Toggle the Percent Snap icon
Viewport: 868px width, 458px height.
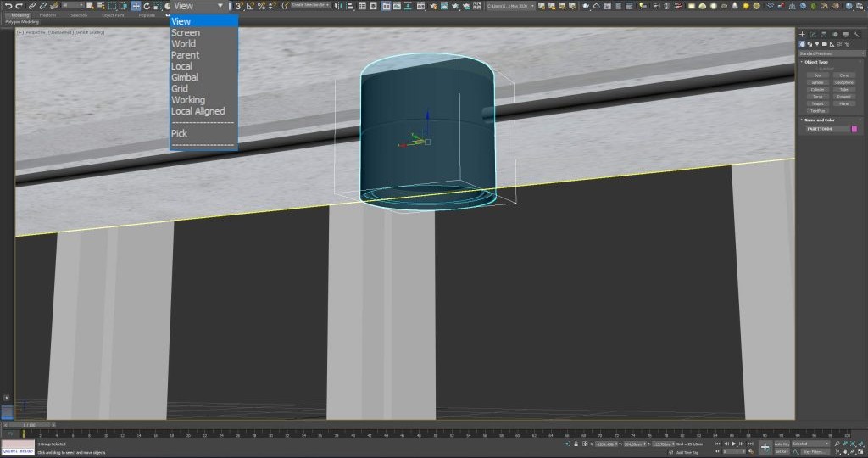(x=261, y=6)
